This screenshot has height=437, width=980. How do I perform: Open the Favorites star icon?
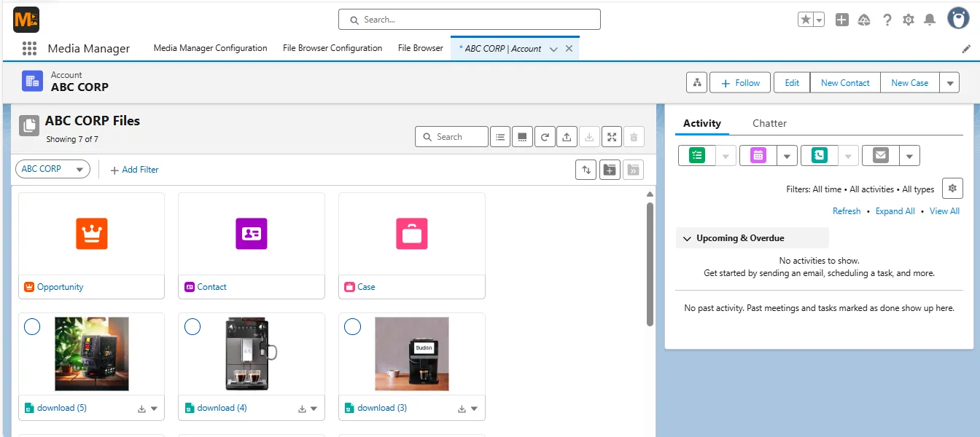point(806,20)
